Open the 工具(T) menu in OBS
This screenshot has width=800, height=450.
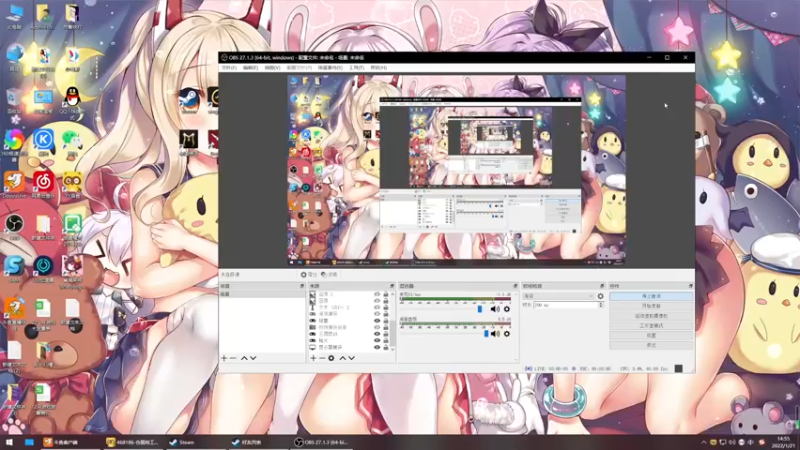357,67
